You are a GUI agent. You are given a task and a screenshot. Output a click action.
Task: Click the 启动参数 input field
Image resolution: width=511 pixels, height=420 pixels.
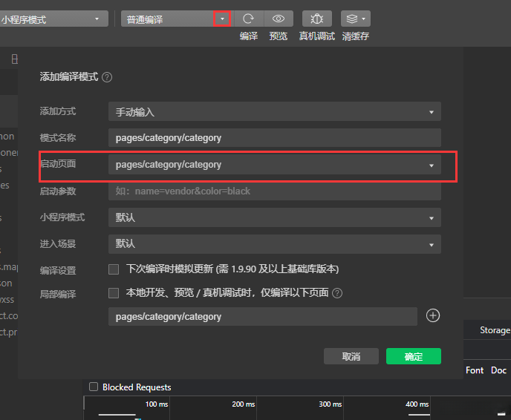tap(274, 191)
